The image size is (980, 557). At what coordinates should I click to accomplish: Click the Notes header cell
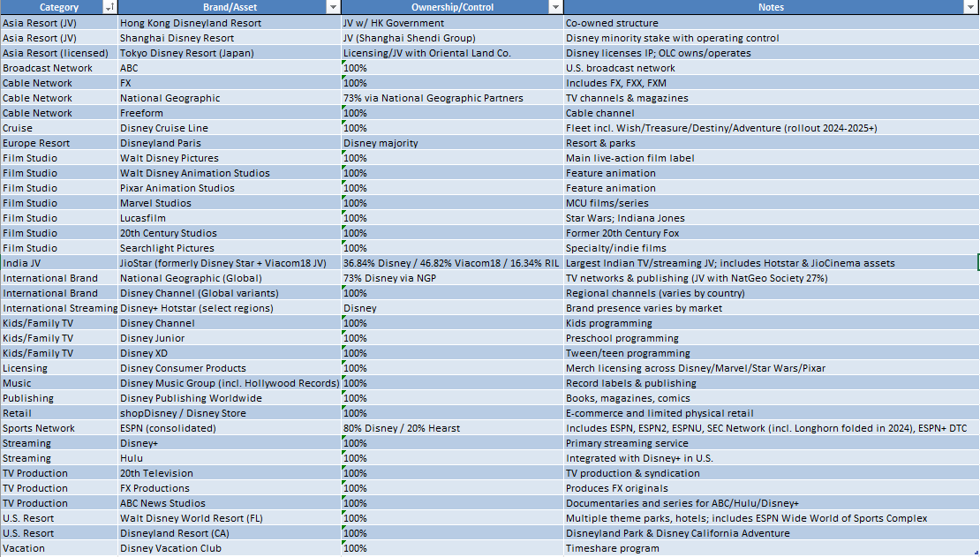(772, 7)
